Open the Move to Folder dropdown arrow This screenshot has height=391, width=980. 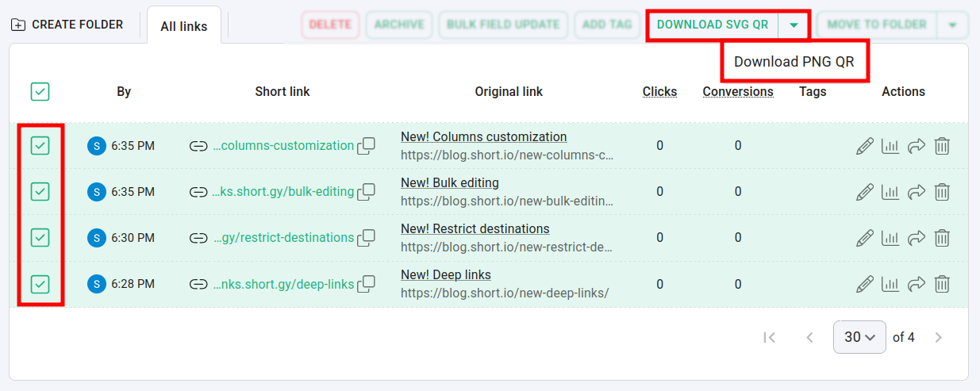click(952, 25)
